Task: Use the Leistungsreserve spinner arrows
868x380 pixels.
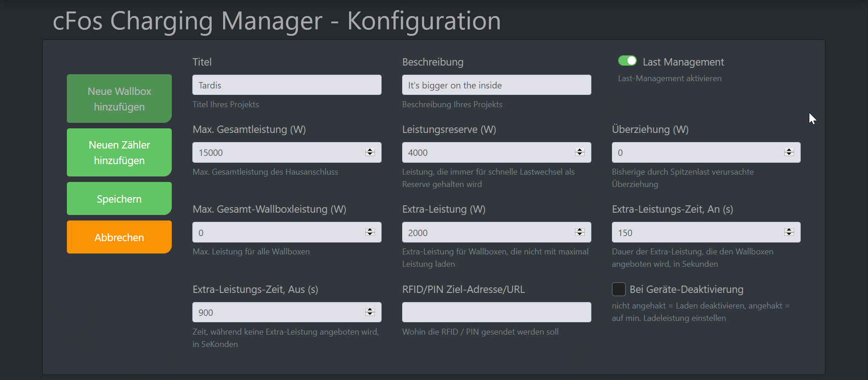Action: pos(580,152)
